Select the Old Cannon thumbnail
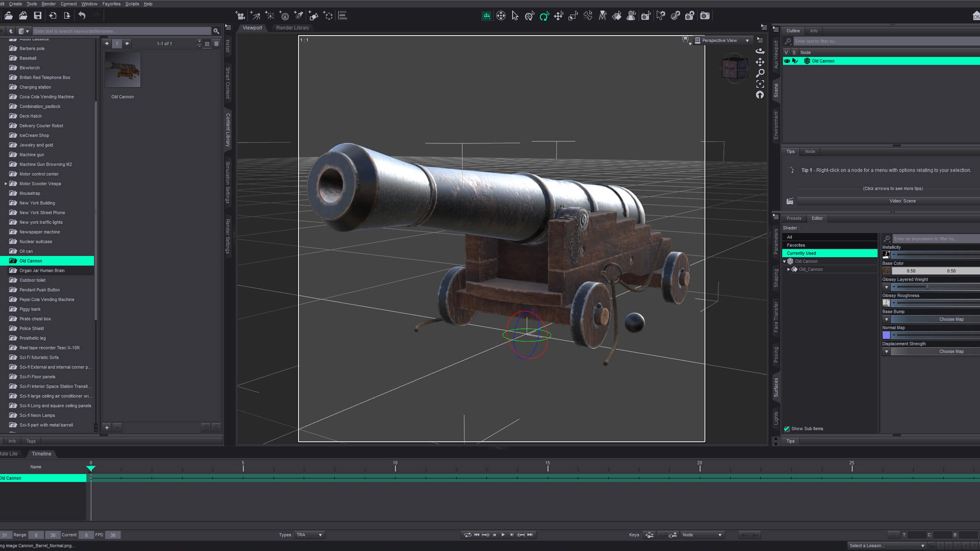980x551 pixels. pyautogui.click(x=123, y=70)
